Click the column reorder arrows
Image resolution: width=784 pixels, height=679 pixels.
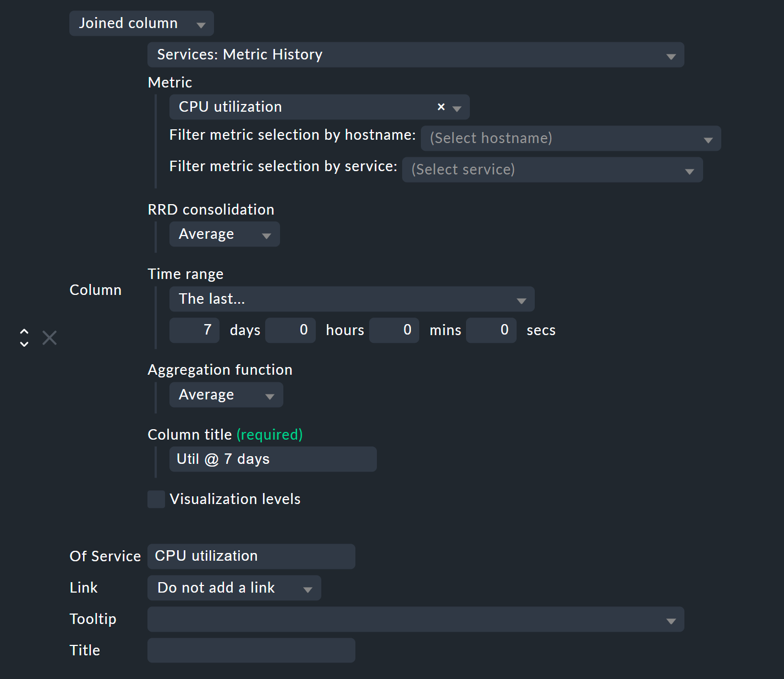24,338
